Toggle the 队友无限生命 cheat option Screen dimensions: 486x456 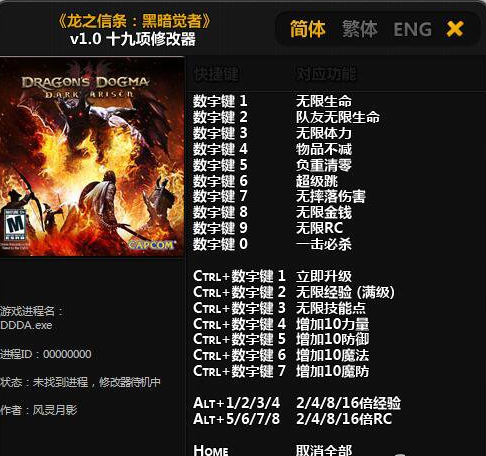pos(338,117)
